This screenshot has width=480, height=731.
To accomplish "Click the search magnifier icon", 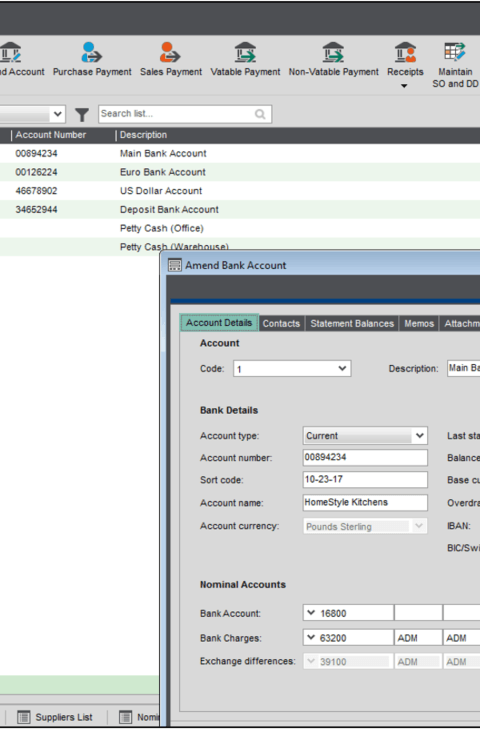I will coord(260,114).
